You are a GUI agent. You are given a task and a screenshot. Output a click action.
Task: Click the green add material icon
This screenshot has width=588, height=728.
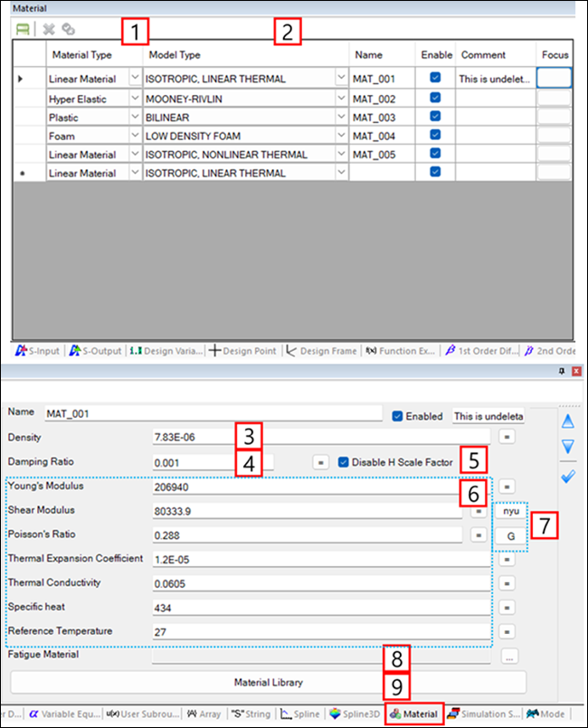click(x=23, y=29)
